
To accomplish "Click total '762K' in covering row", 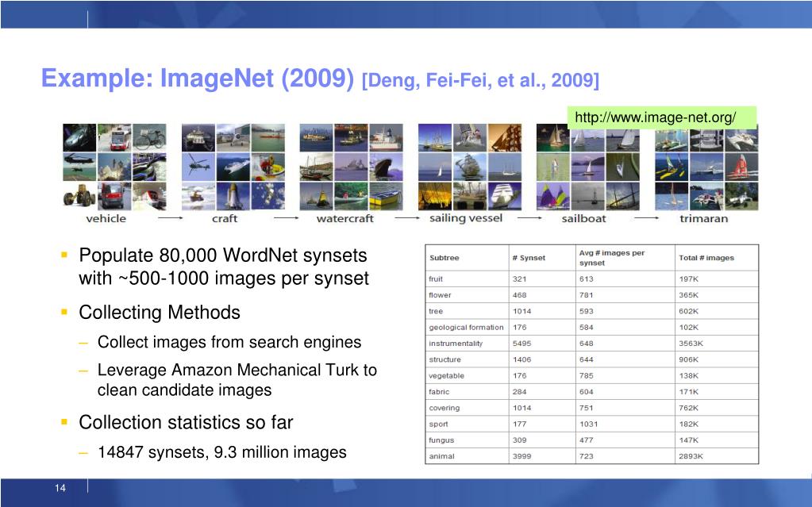I will pos(688,408).
